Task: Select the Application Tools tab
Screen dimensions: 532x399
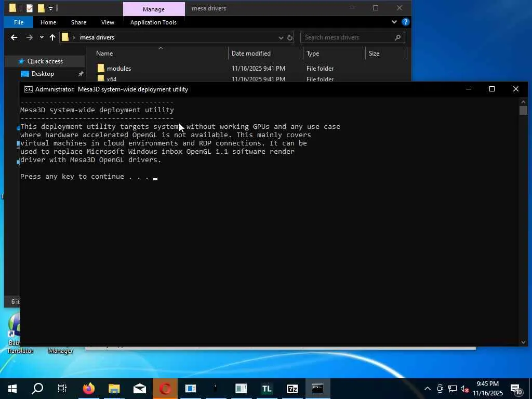Action: coord(153,22)
